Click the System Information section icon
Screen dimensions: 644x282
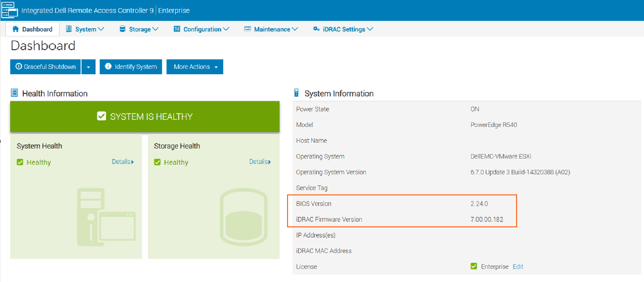click(296, 93)
